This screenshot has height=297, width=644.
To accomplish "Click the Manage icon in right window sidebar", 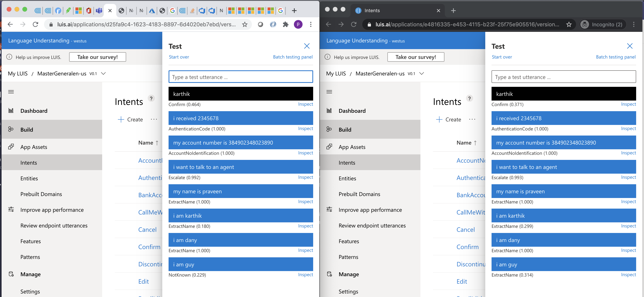I will click(329, 274).
